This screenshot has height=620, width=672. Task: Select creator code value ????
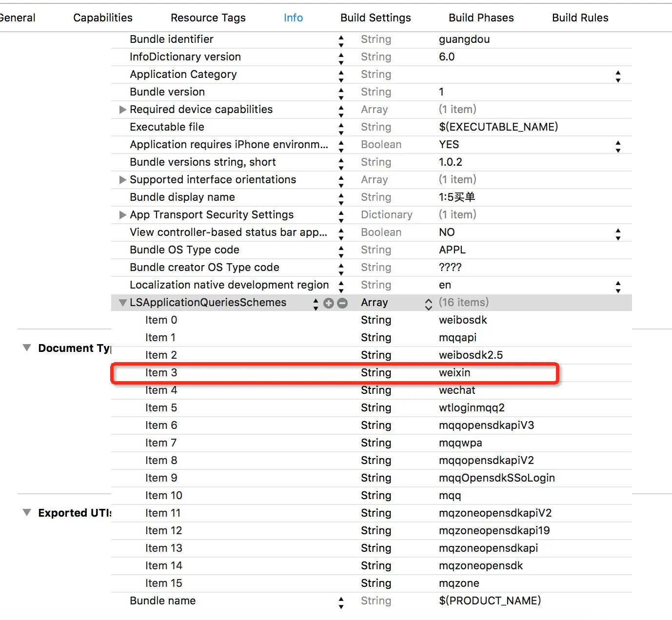click(x=450, y=267)
